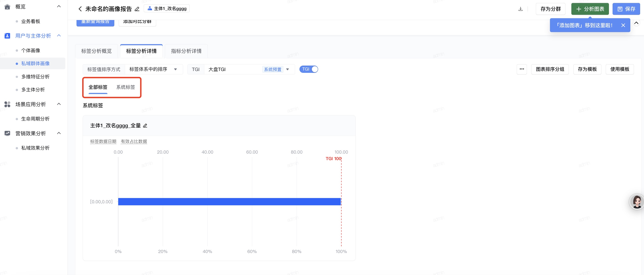Click 存为模板 button
This screenshot has width=644, height=275.
coord(587,69)
